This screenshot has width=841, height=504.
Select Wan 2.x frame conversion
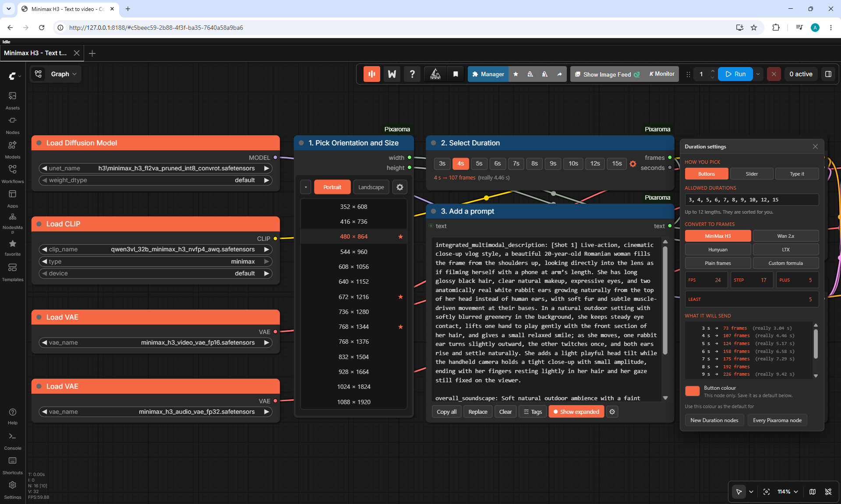point(786,236)
